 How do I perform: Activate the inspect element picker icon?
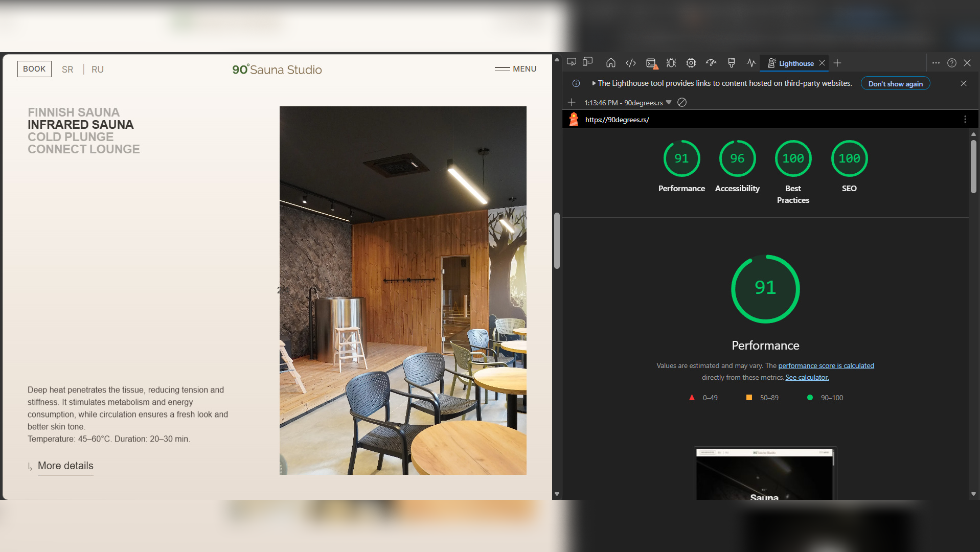pos(572,62)
